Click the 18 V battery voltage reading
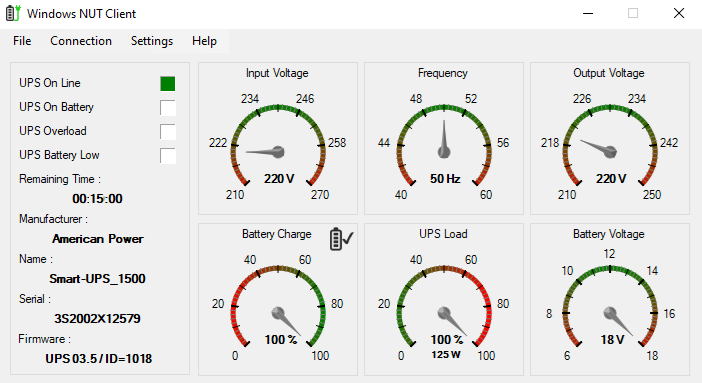702x383 pixels. click(x=612, y=340)
